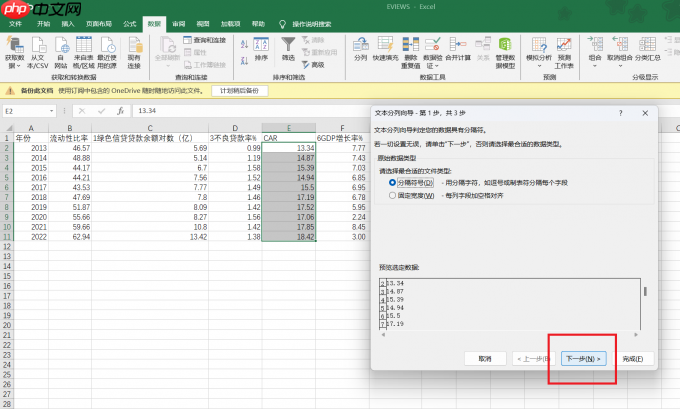Viewport: 680px width, 409px height.
Task: Select From Table/Range (来自表格/区域)
Action: pyautogui.click(x=84, y=53)
